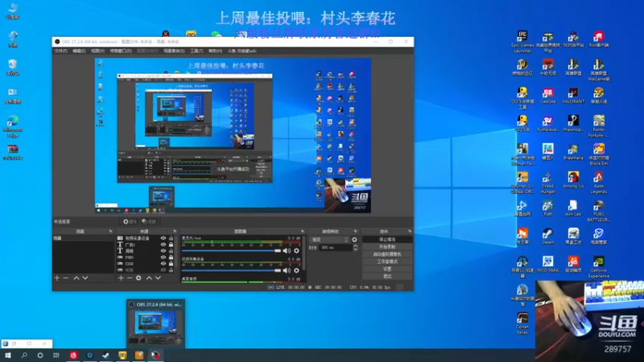The width and height of the screenshot is (644, 362).
Task: Select the Raft desktop icon
Action: [x=547, y=208]
